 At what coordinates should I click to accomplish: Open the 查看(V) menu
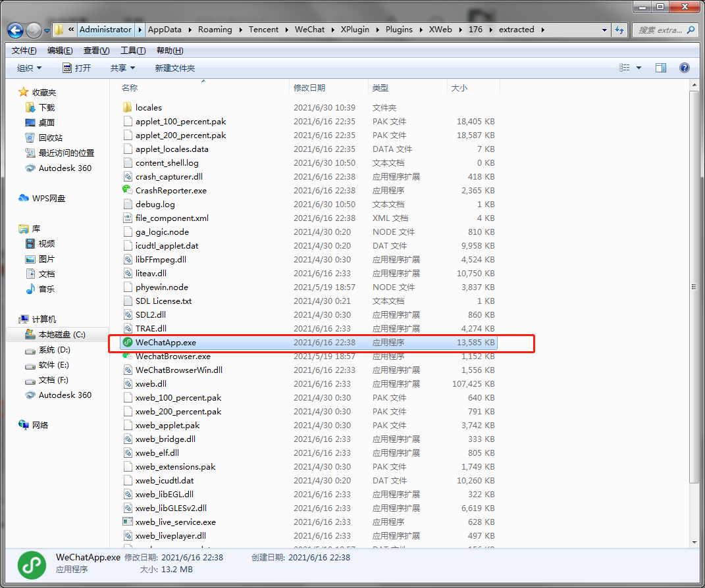pos(96,50)
